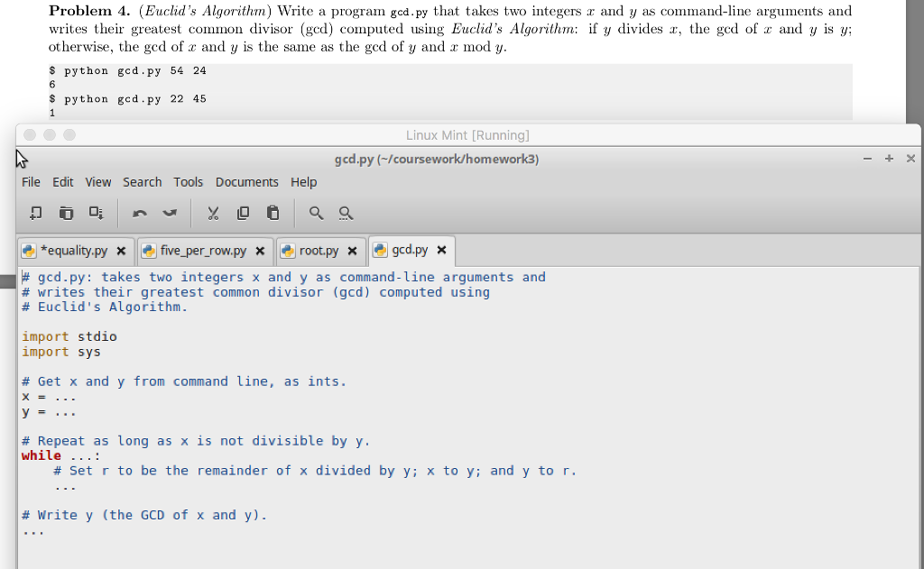
Task: Save the document using toolbar icon
Action: pos(96,213)
